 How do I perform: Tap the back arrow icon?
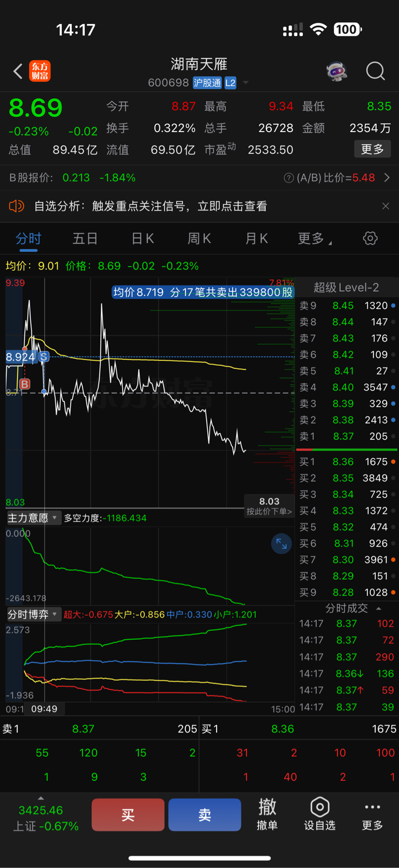tap(18, 71)
